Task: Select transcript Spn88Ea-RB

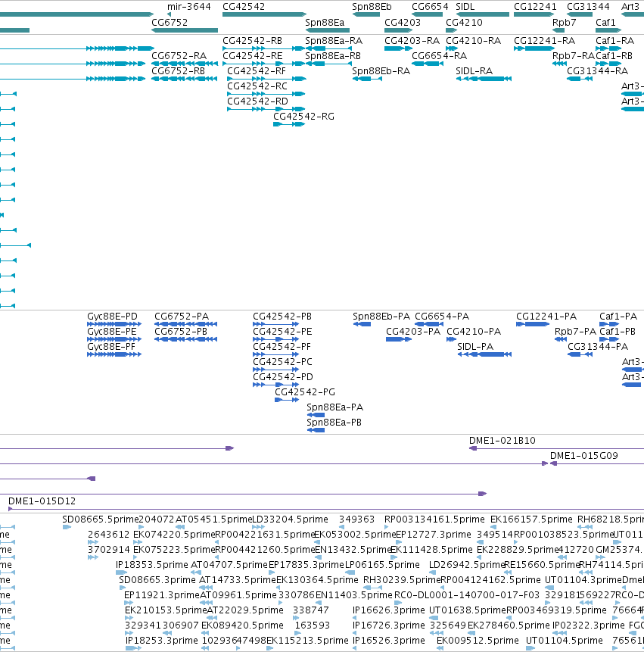Action: (x=333, y=56)
